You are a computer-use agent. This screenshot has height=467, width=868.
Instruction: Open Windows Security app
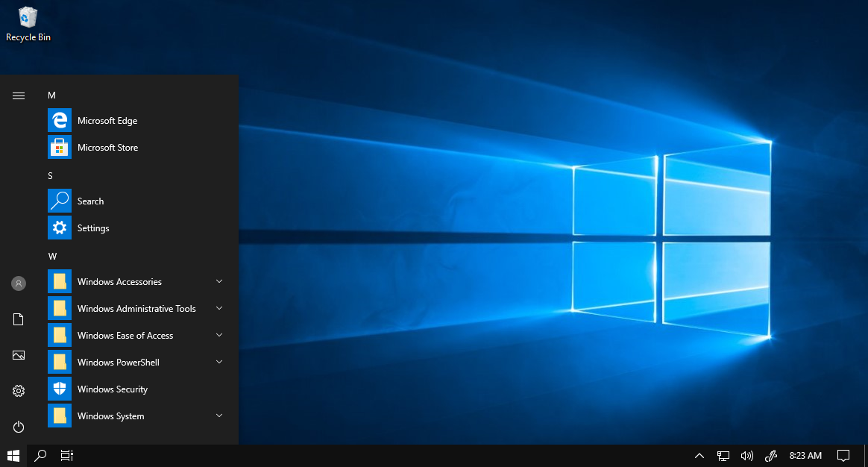[x=136, y=389]
